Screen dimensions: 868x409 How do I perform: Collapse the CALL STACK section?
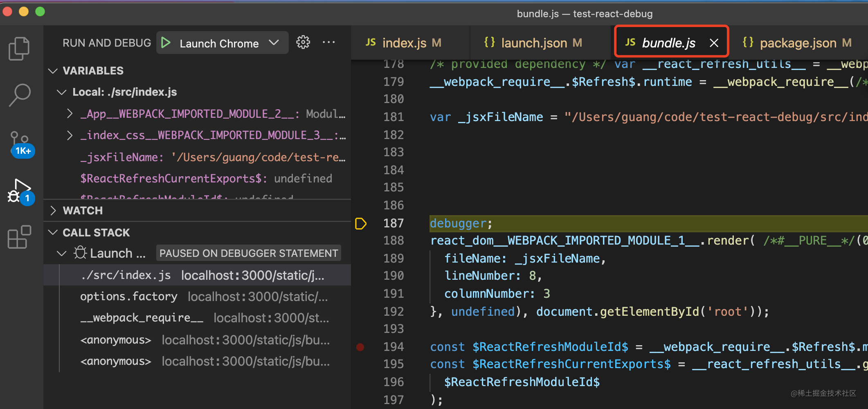tap(53, 232)
